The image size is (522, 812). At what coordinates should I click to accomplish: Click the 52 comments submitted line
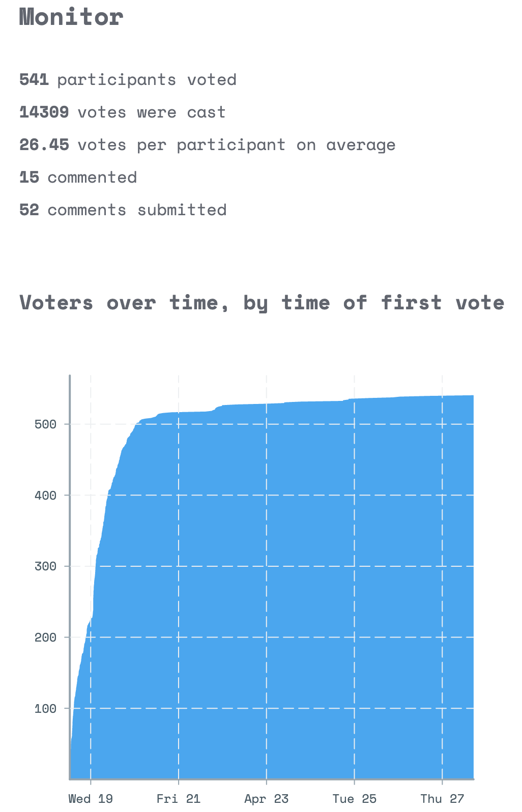(123, 210)
